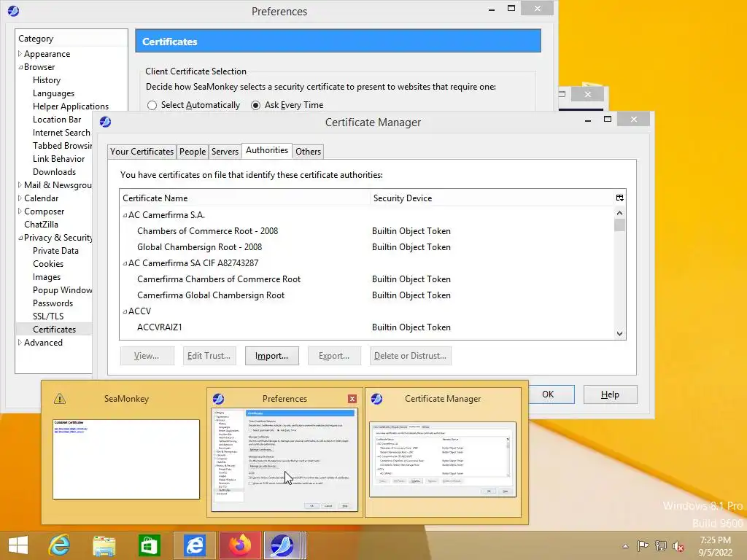Open the Downloads preferences category
The height and width of the screenshot is (560, 747).
tap(54, 172)
